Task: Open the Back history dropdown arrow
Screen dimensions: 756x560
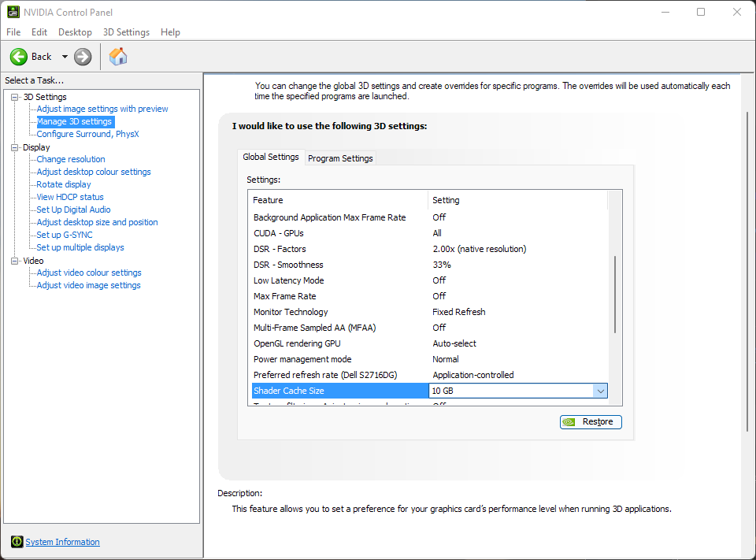Action: [x=65, y=57]
